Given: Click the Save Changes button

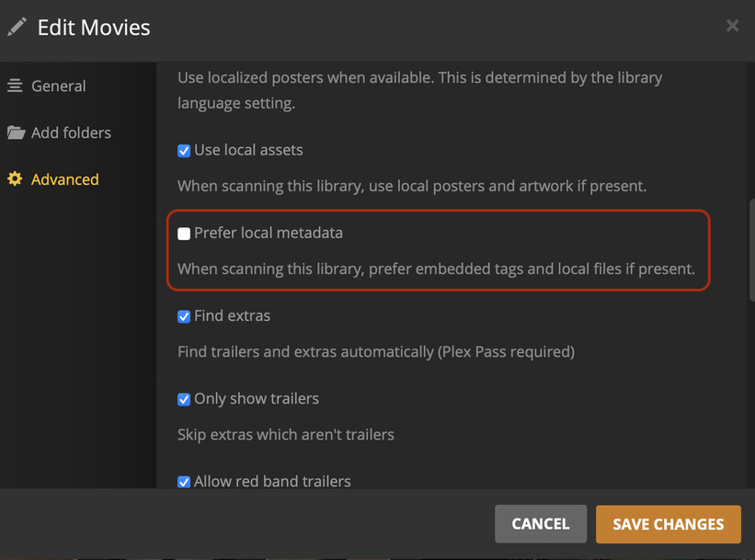Looking at the screenshot, I should coord(668,524).
